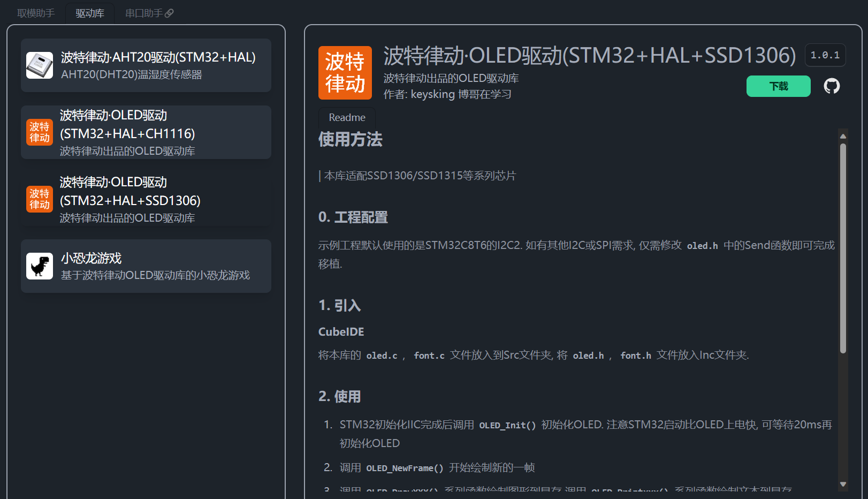Screen dimensions: 868x499
Task: Open the GitHub repository icon
Action: pyautogui.click(x=832, y=86)
